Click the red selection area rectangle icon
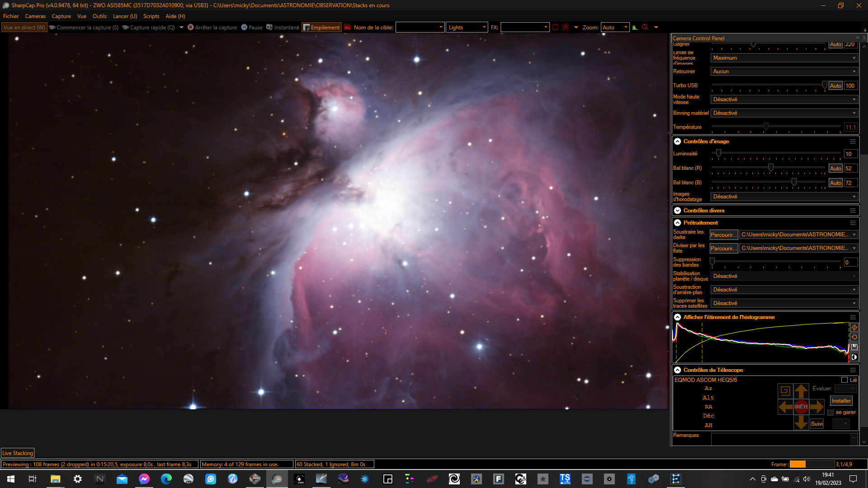Viewport: 868px width, 488px height. pos(555,28)
